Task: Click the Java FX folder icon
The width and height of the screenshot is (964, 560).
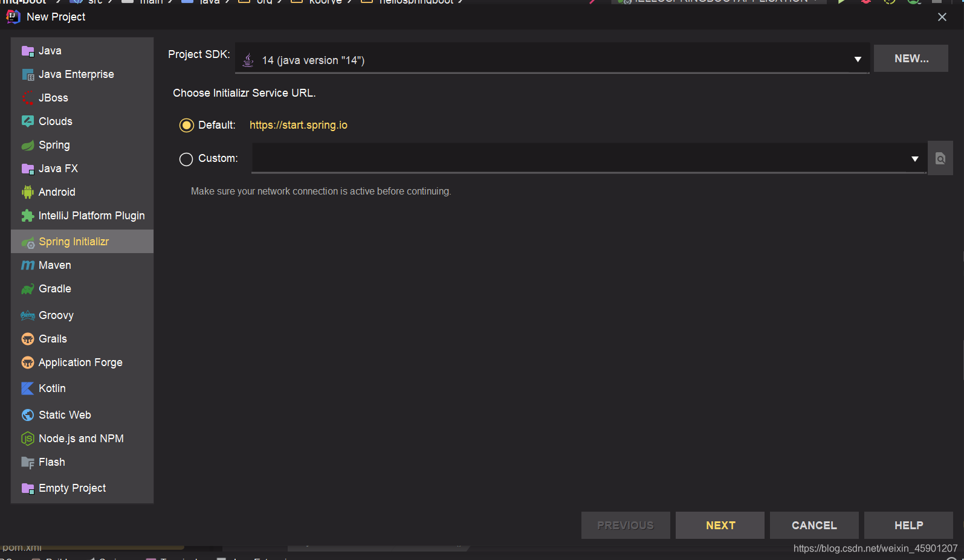Action: [28, 169]
